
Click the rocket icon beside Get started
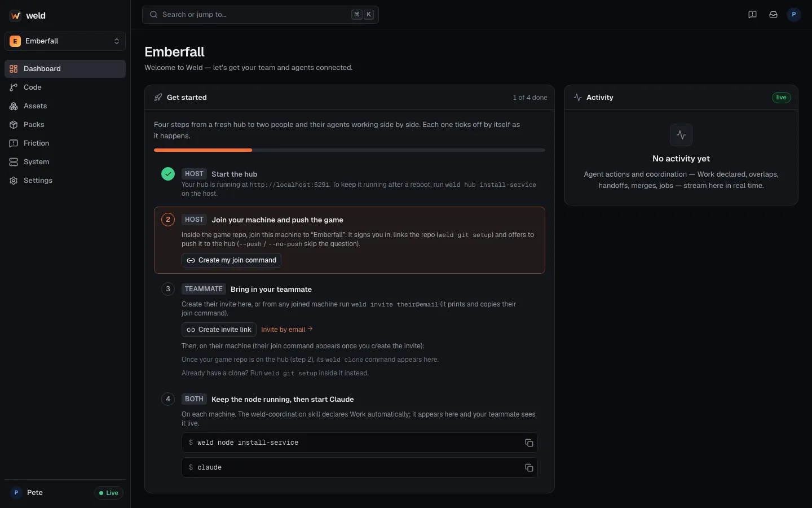[158, 98]
